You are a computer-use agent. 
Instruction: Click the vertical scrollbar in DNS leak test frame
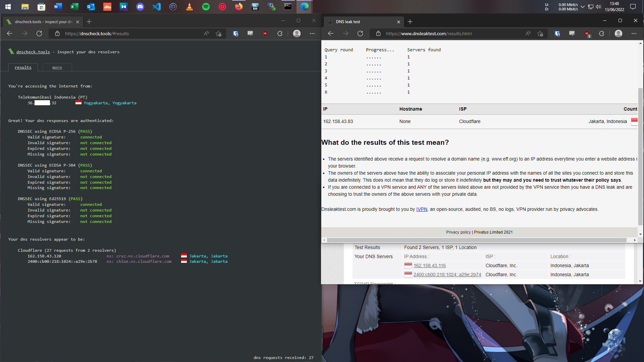tap(641, 156)
